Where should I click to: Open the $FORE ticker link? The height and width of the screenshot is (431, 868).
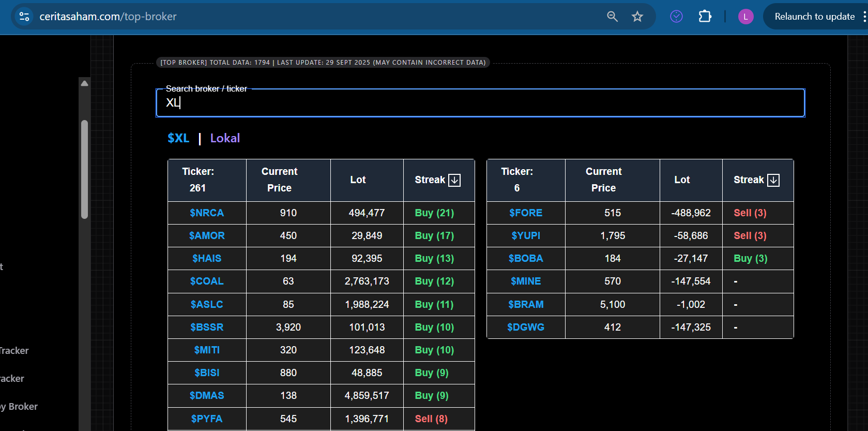pos(526,213)
